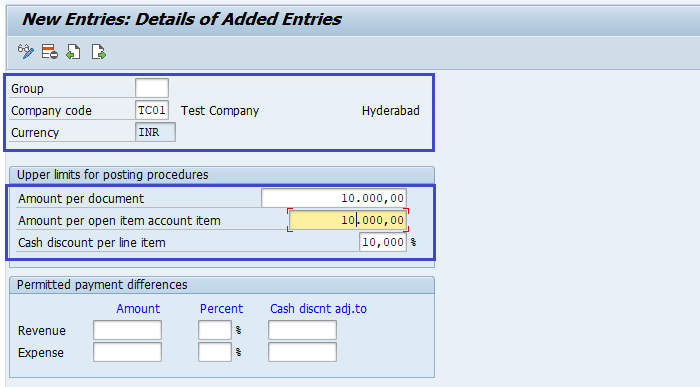Click Expense Cash discnt adj.to field
This screenshot has width=700, height=387.
302,352
